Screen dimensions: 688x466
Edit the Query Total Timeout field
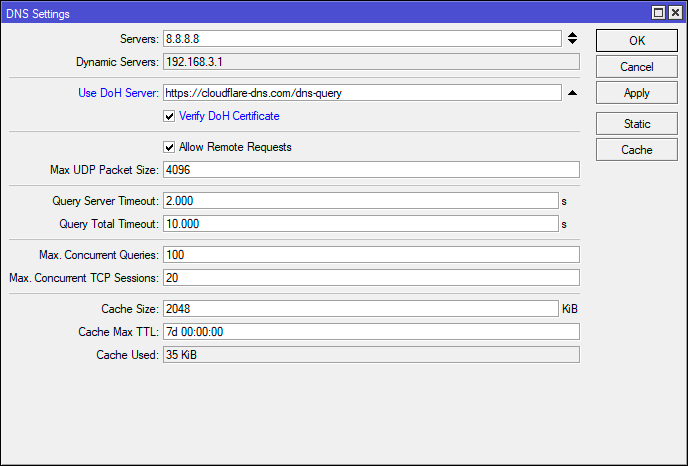[x=360, y=224]
